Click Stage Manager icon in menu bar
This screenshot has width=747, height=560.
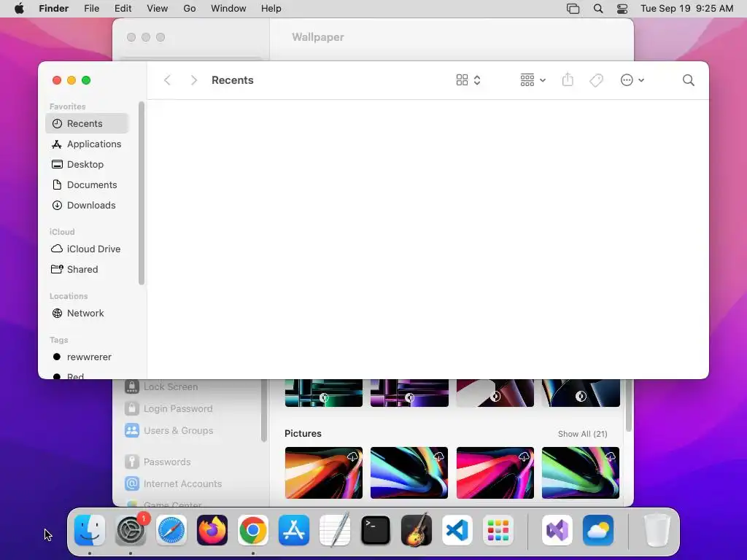[573, 9]
